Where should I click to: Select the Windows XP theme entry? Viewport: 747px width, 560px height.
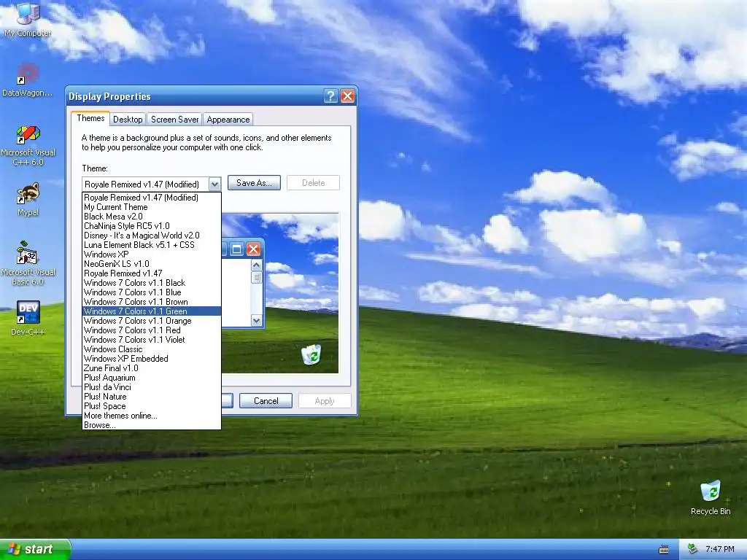pyautogui.click(x=152, y=254)
